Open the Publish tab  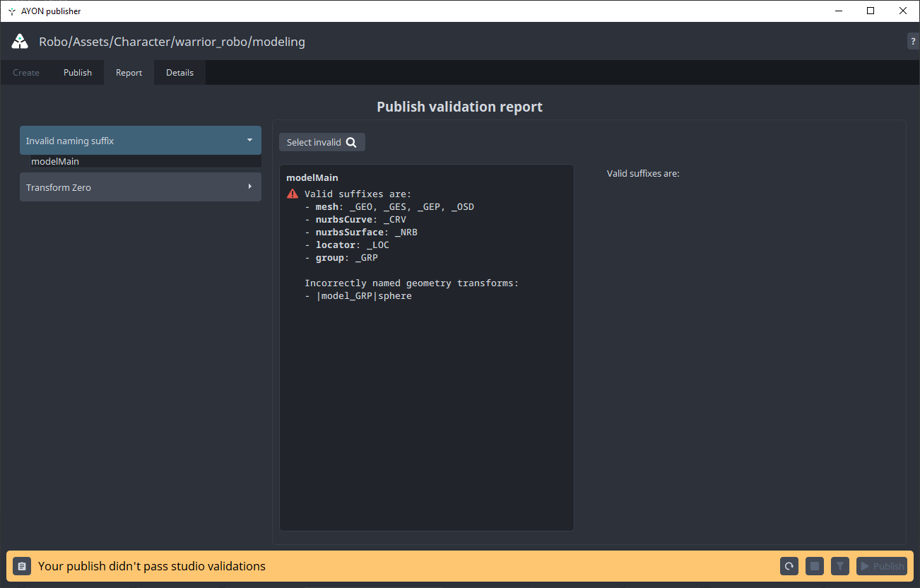pos(78,72)
